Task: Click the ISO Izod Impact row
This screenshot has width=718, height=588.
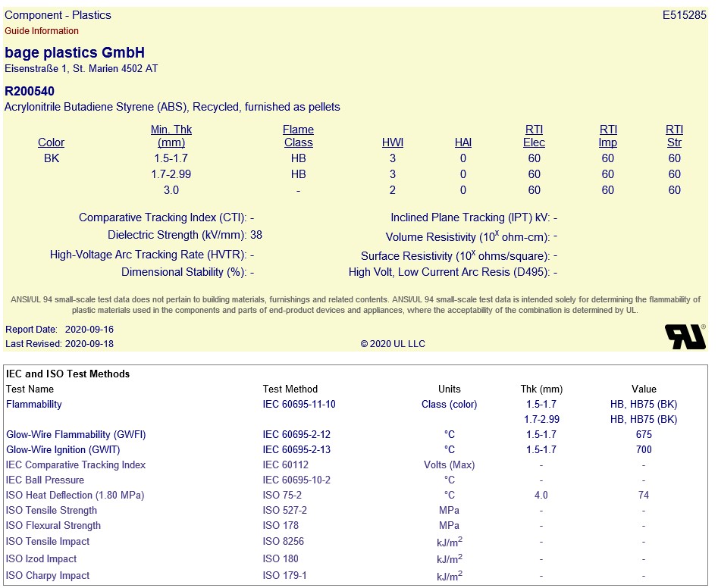Action: [x=356, y=558]
